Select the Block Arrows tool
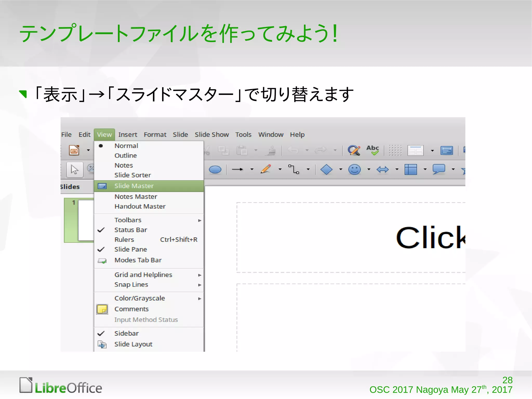Screen dimensions: 532x399 pos(383,170)
